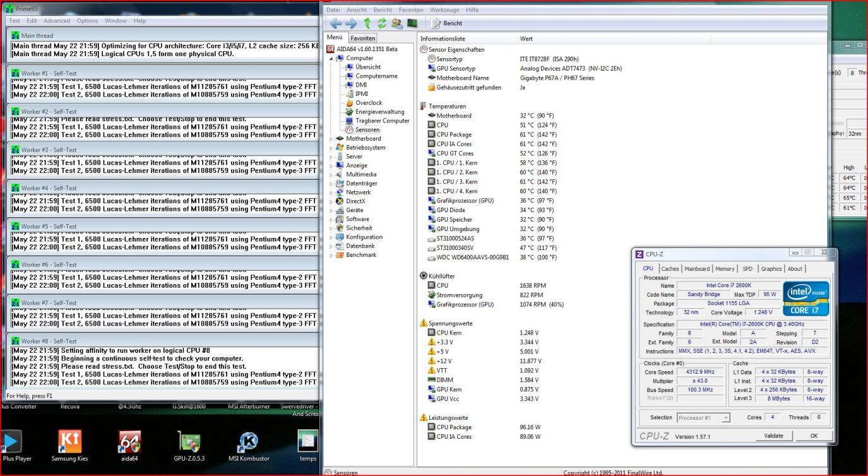Open the Advanced menu in Prime95
The height and width of the screenshot is (476, 868).
[x=57, y=21]
